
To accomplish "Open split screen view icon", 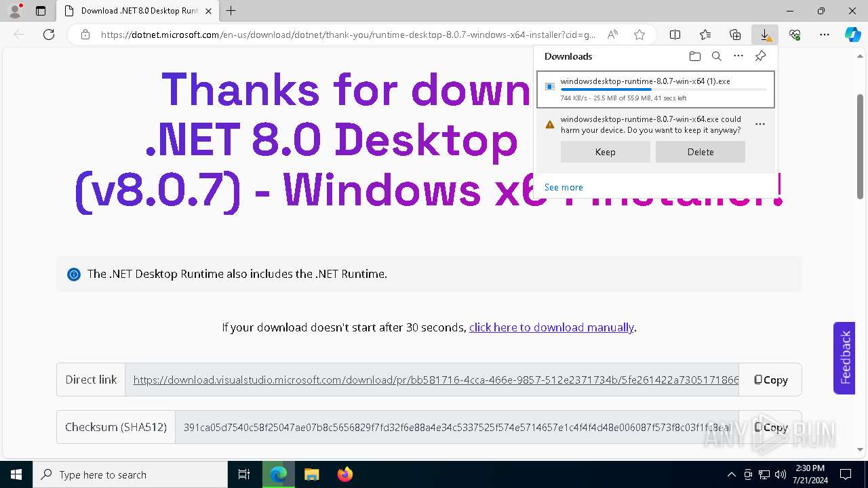I will tap(675, 35).
